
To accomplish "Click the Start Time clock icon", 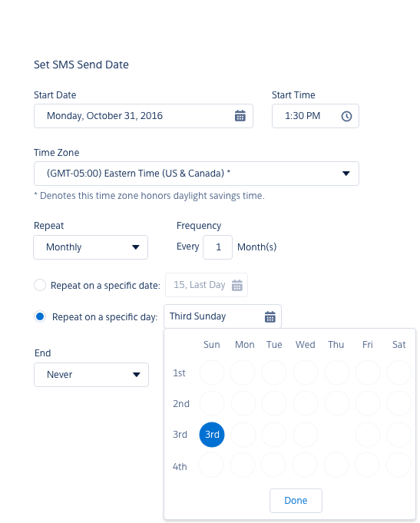I will 346,116.
